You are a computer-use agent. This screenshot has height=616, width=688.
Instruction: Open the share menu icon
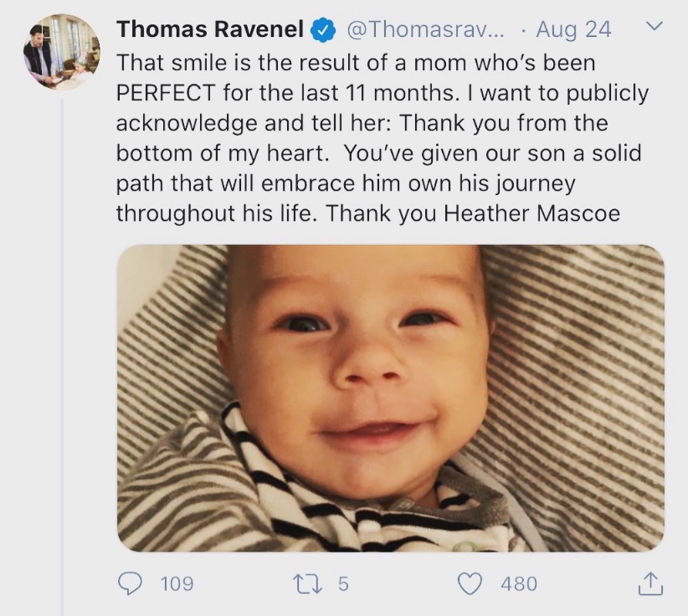(649, 583)
